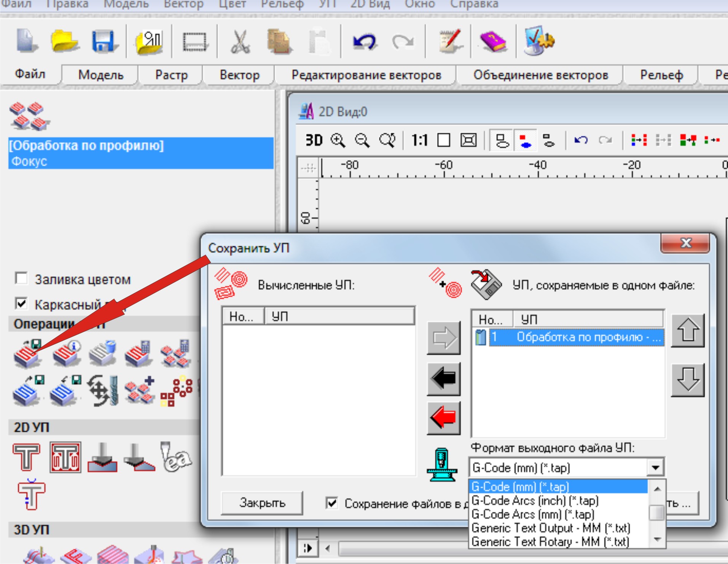
Task: Select Обработка по профилю row in saved list
Action: [x=576, y=337]
